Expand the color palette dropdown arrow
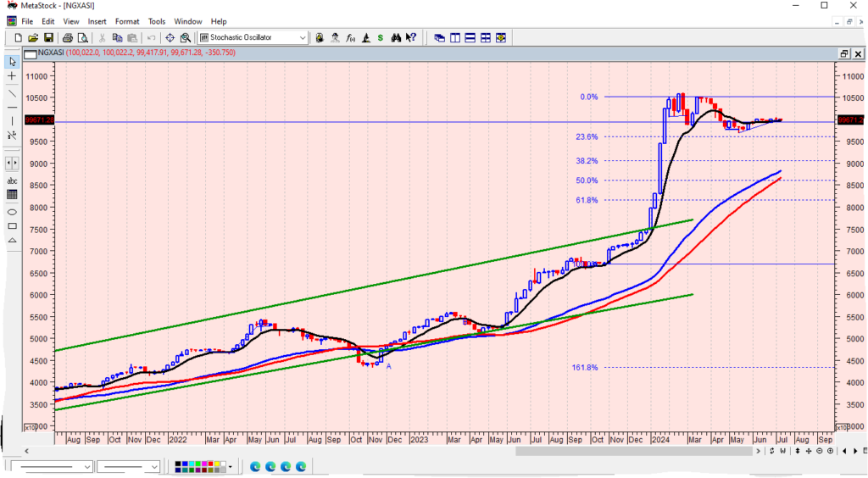 click(x=230, y=467)
